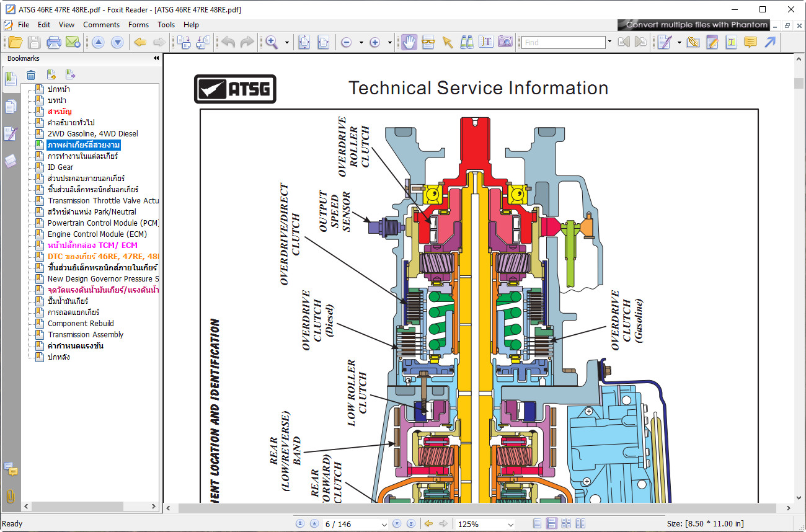
Task: Open the highlight tool dropdown arrow
Action: pos(680,42)
